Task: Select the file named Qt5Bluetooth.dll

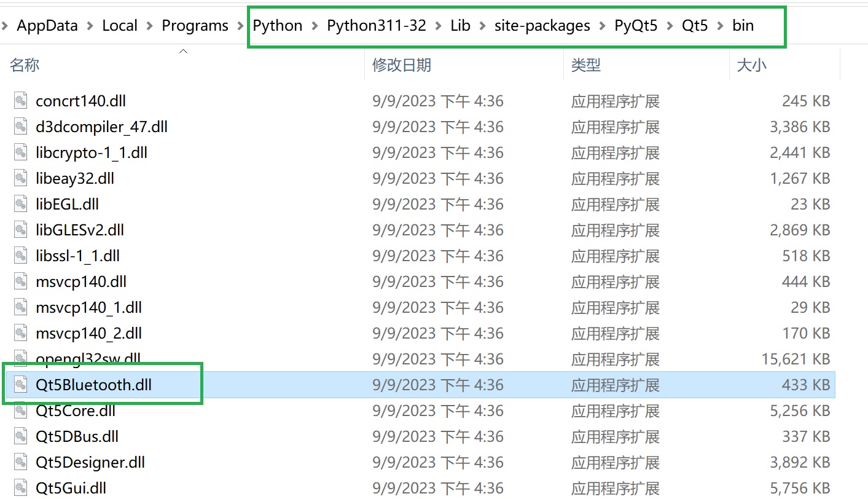Action: click(x=94, y=385)
